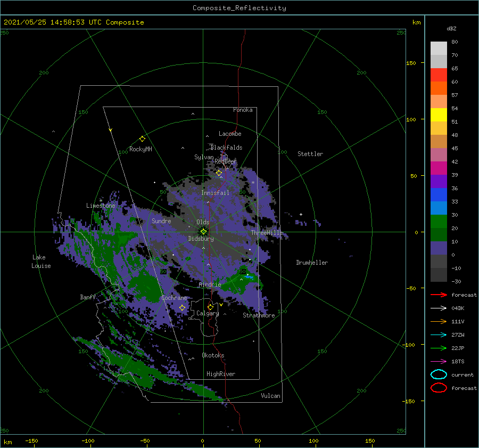Image resolution: width=479 pixels, height=448 pixels.
Task: Click the cyan current ellipse in legend
Action: click(x=439, y=374)
